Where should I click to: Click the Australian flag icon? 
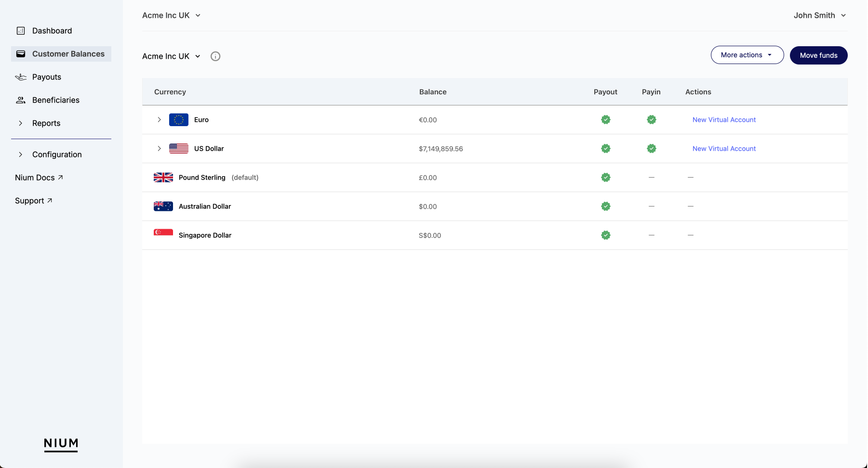click(163, 207)
